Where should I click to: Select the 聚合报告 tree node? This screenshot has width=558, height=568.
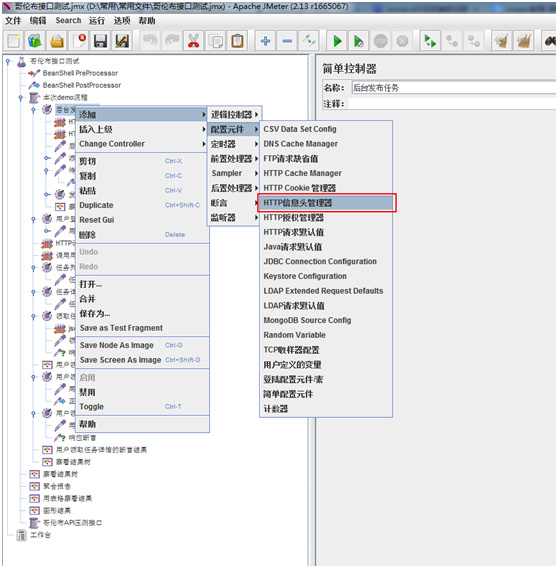[57, 486]
